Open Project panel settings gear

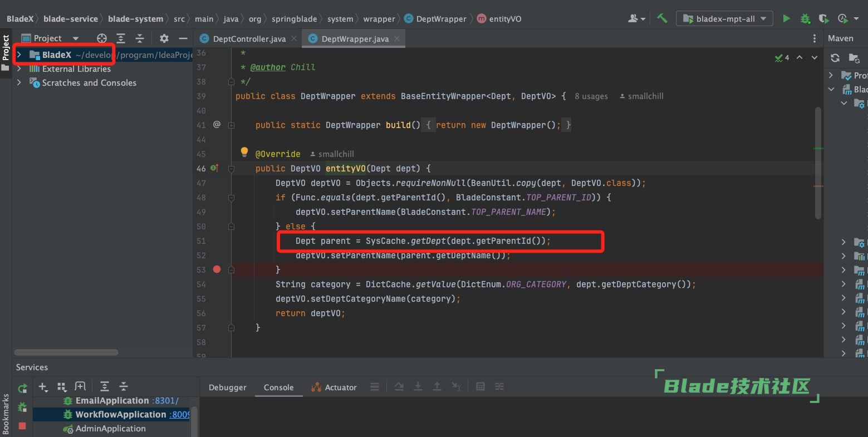(164, 38)
